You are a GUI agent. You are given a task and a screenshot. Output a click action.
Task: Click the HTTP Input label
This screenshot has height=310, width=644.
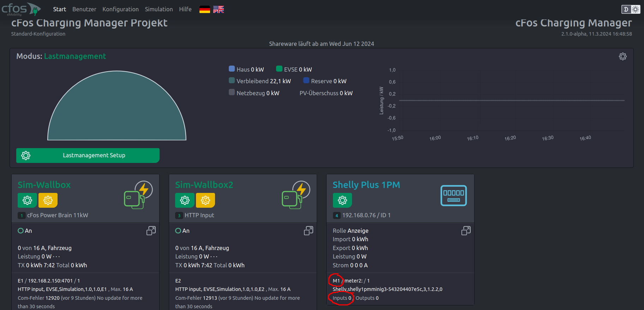pyautogui.click(x=199, y=215)
